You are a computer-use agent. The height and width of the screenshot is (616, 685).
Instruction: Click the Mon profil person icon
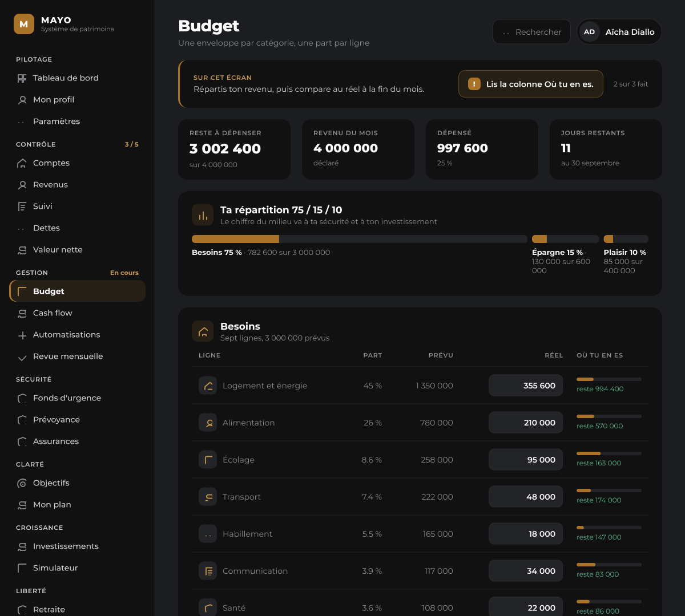click(x=22, y=100)
